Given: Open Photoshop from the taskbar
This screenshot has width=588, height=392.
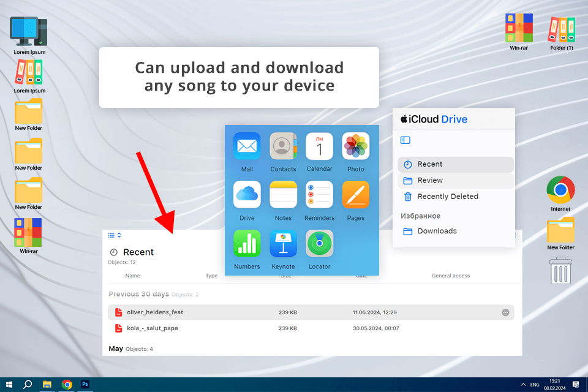Looking at the screenshot, I should (x=85, y=385).
